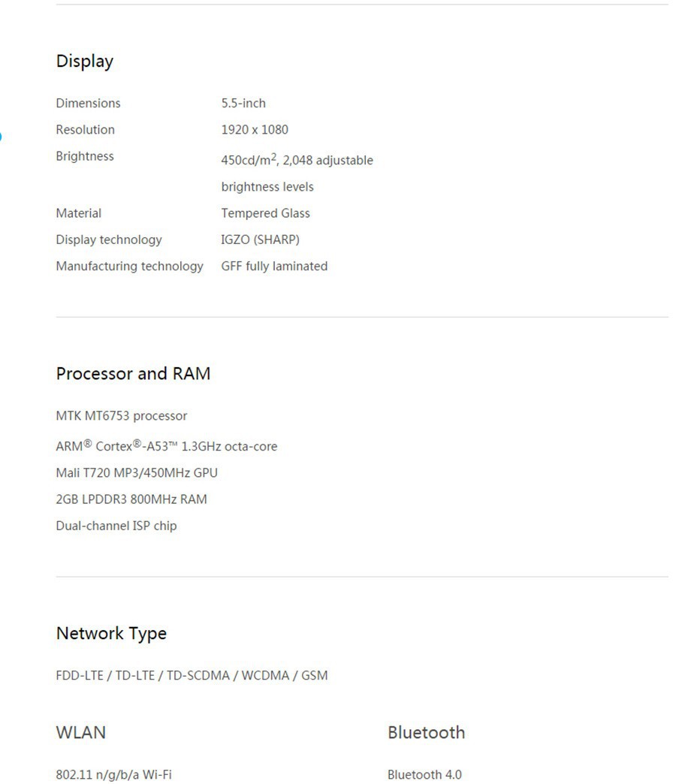676x784 pixels.
Task: Click the Resolution label
Action: [85, 130]
